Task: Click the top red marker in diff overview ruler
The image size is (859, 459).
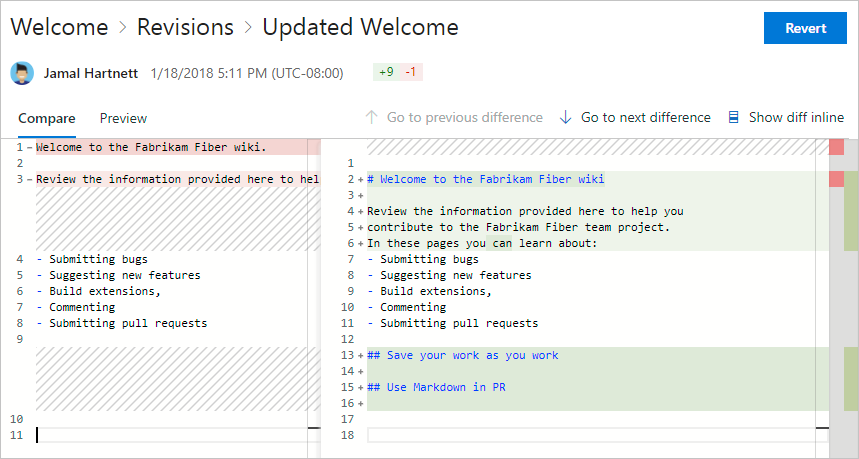Action: click(x=837, y=147)
